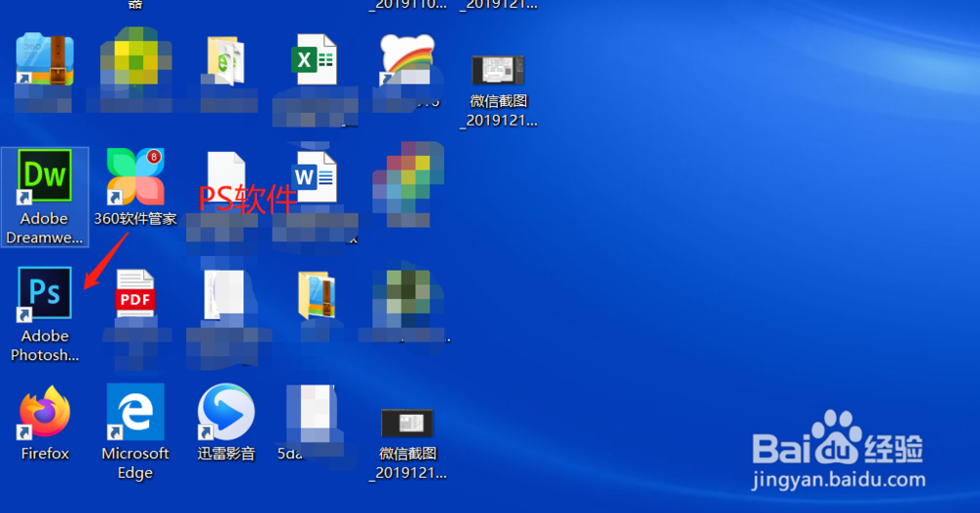This screenshot has width=980, height=513.
Task: Click the 'Adobe Dreamwe...' label text
Action: (44, 228)
